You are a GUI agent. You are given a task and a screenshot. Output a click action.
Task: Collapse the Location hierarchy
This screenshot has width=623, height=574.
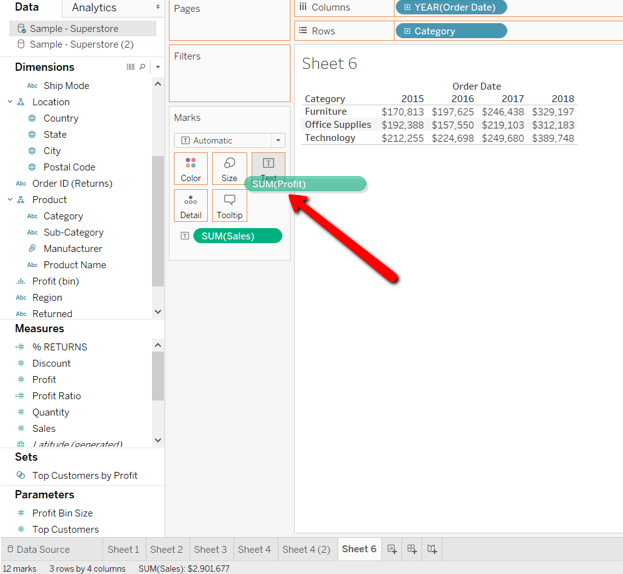tap(10, 102)
